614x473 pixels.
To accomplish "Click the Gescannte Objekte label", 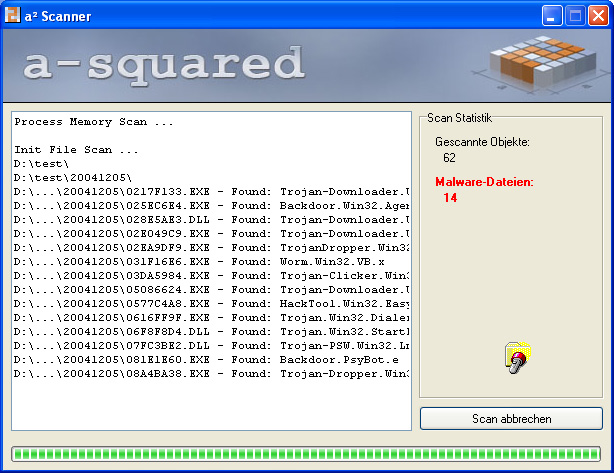I will [x=482, y=142].
